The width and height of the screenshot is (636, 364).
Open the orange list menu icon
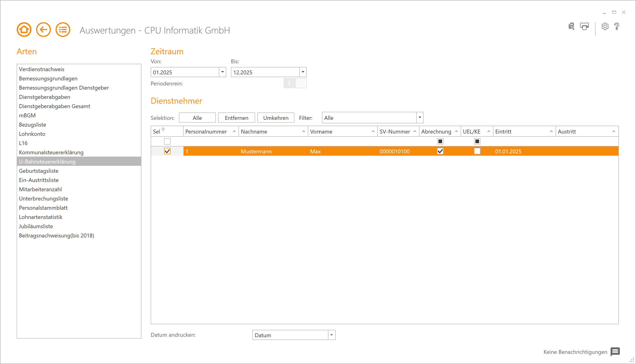[x=63, y=30]
